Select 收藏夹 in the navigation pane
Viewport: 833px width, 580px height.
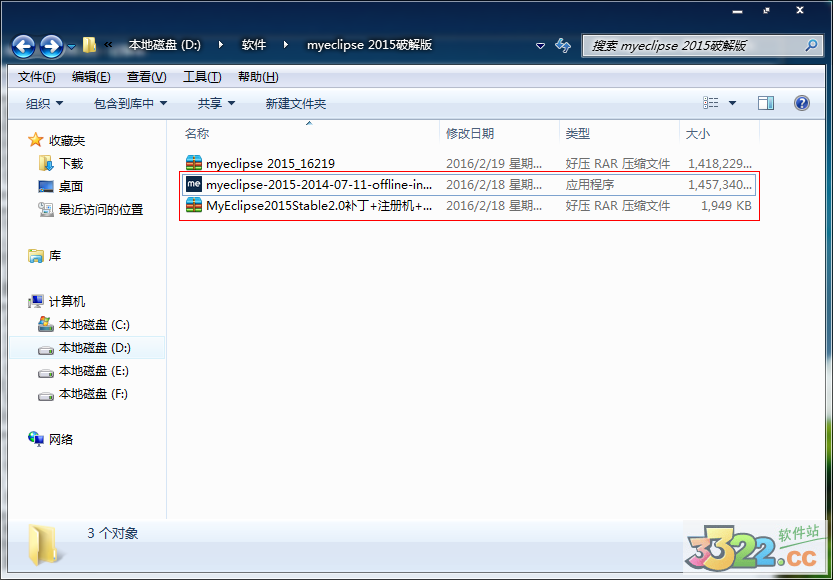click(x=67, y=141)
